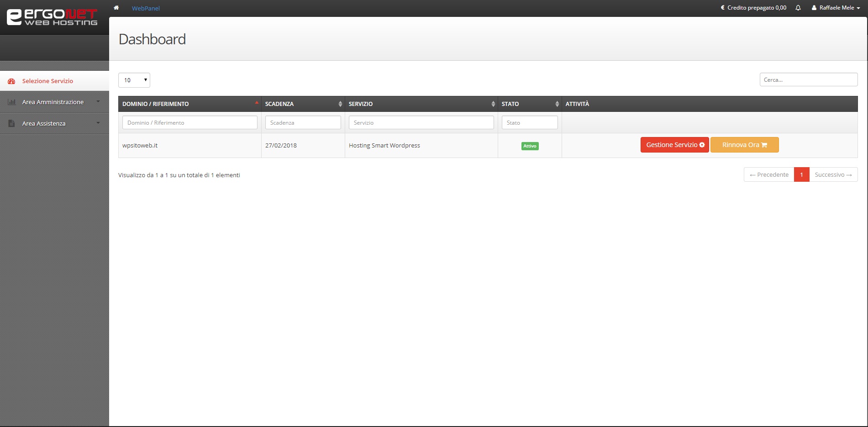Go to page 1 in pagination
The width and height of the screenshot is (868, 427).
click(x=801, y=175)
